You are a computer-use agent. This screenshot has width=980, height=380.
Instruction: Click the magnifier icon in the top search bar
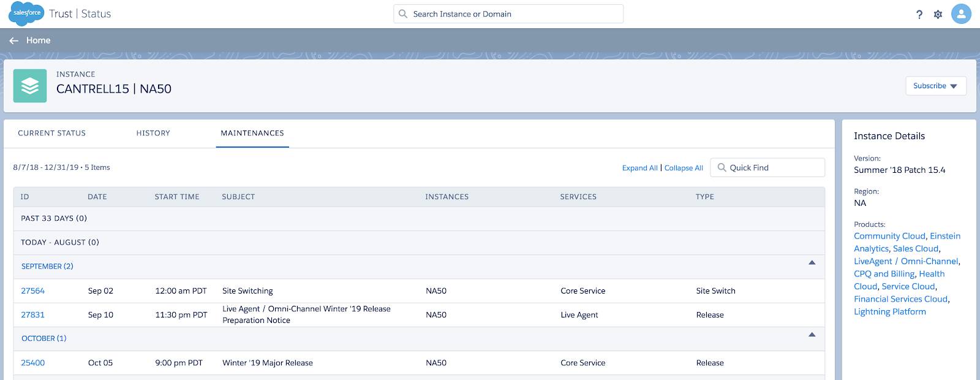coord(403,13)
